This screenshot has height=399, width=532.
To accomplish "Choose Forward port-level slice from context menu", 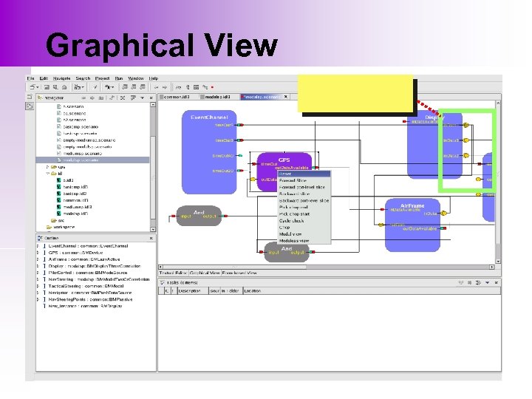I will pos(304,187).
